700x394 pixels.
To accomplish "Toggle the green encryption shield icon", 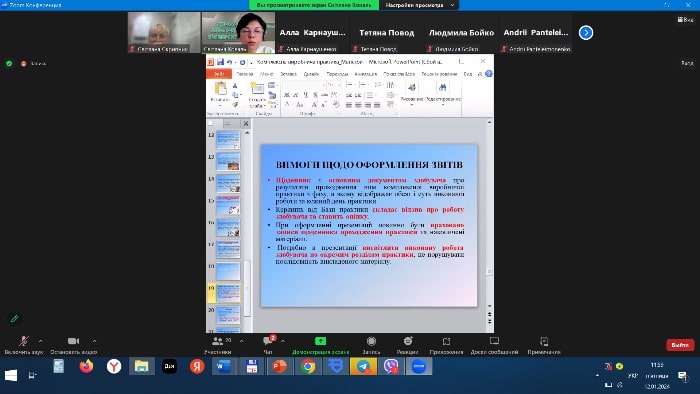I will (x=9, y=63).
